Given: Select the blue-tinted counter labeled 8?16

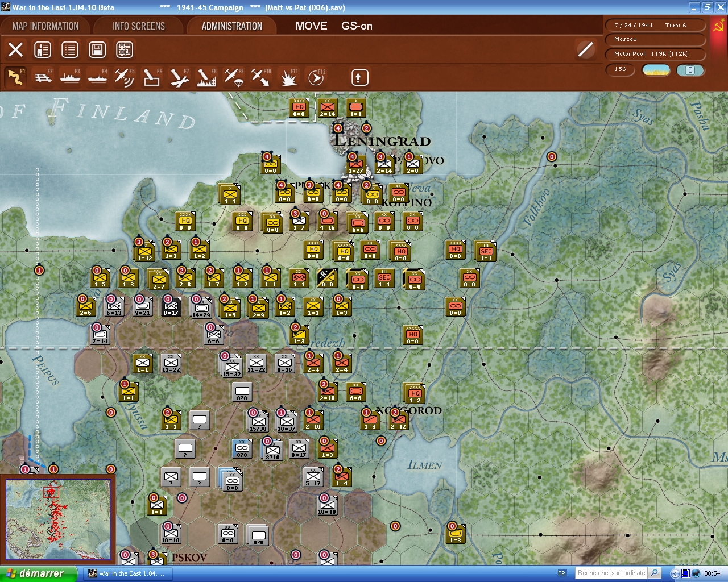Looking at the screenshot, I should point(272,450).
